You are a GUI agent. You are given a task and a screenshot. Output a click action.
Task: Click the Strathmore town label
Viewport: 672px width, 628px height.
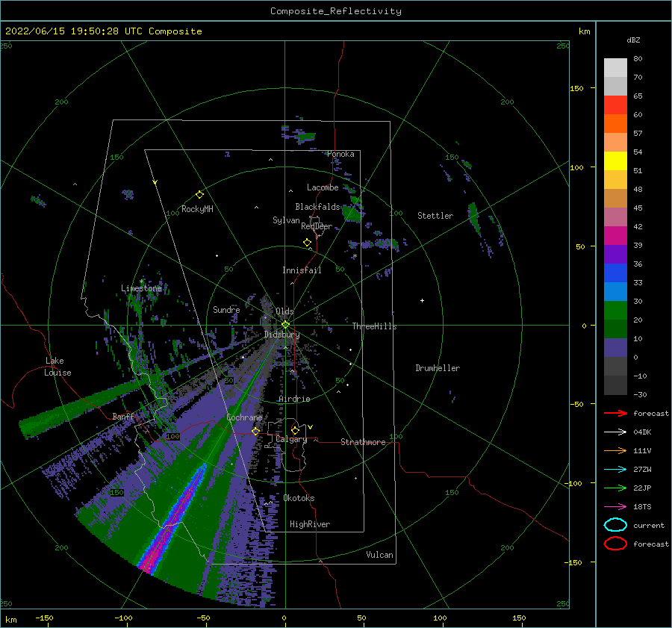click(363, 442)
